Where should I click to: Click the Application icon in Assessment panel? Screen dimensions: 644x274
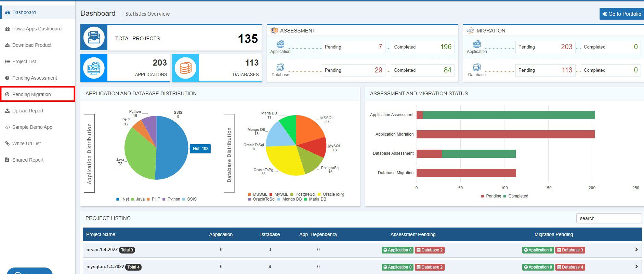(280, 44)
